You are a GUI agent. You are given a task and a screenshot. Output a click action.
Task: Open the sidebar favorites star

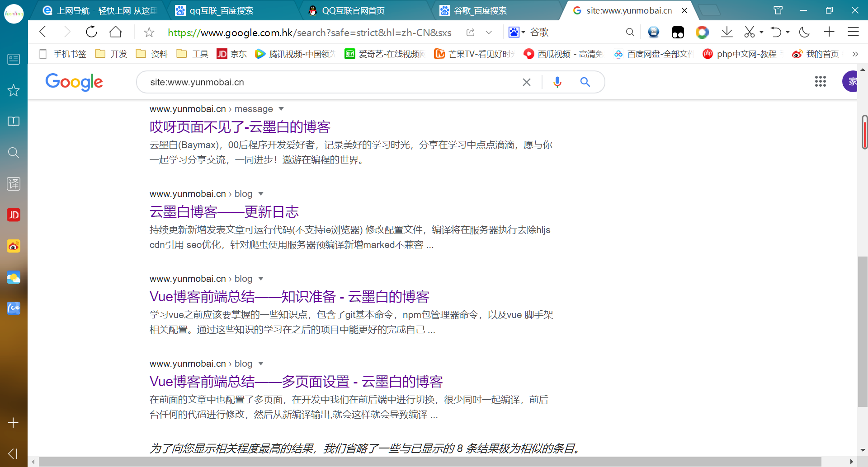point(14,90)
